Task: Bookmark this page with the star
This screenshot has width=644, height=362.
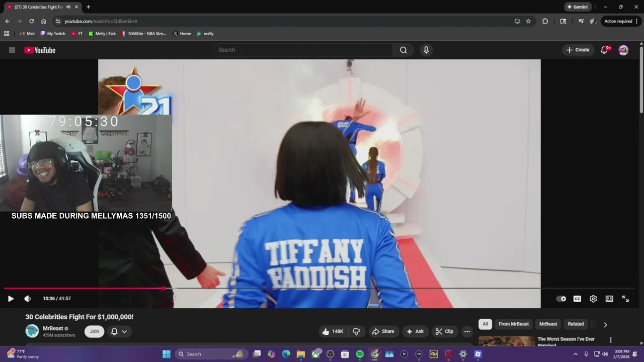Action: (528, 21)
